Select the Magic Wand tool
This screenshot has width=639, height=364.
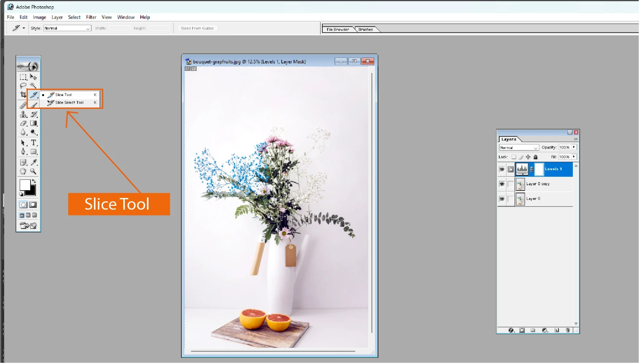point(33,85)
